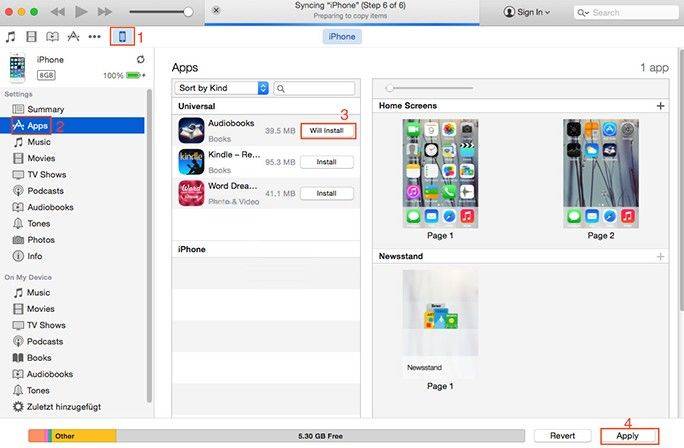Click the next track button

tap(105, 12)
